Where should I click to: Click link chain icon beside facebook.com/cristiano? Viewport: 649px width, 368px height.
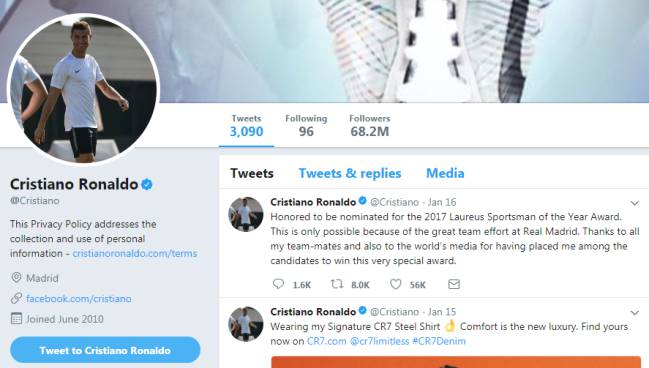(x=16, y=298)
